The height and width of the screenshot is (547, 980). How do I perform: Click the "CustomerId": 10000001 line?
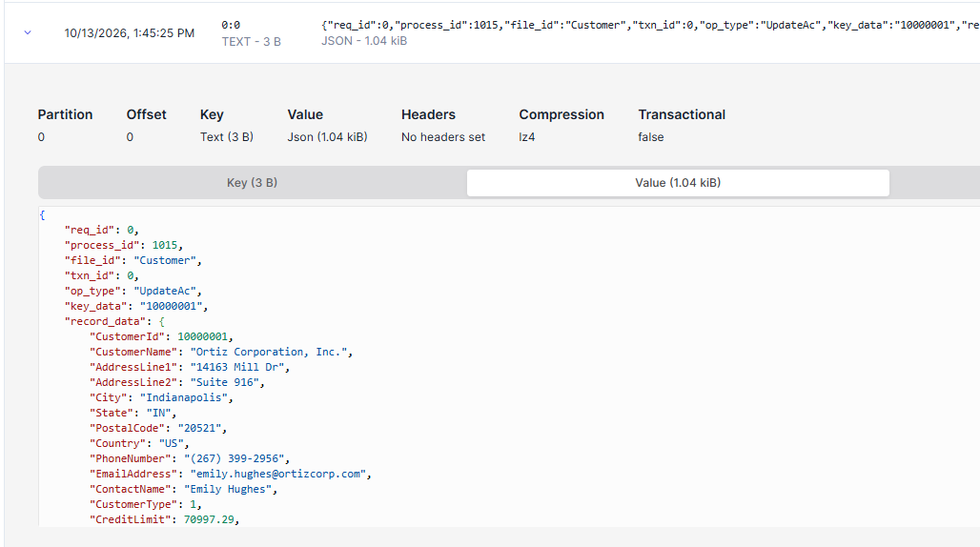160,336
